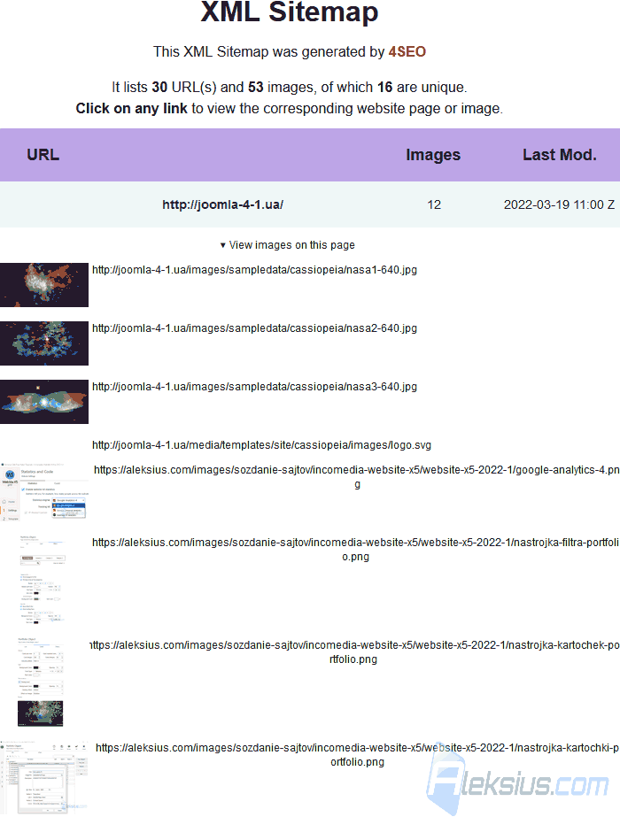
Task: Open the nasa2-640.jpg thumbnail
Action: coord(44,343)
